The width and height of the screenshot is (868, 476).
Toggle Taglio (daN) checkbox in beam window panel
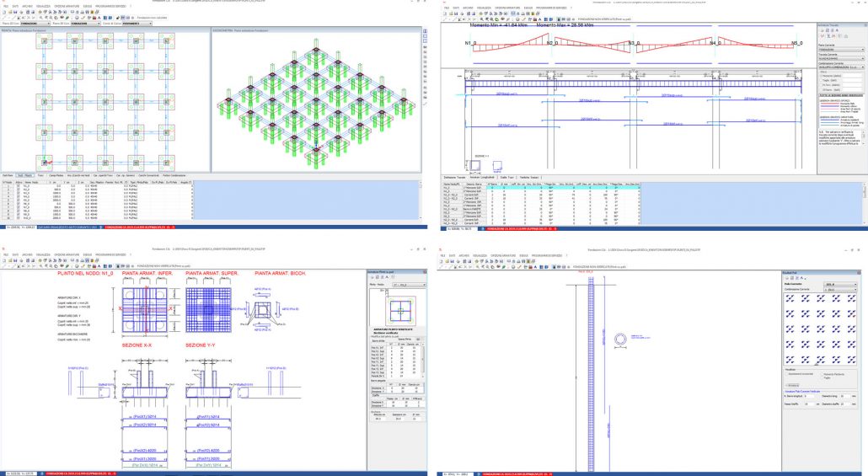pyautogui.click(x=822, y=80)
